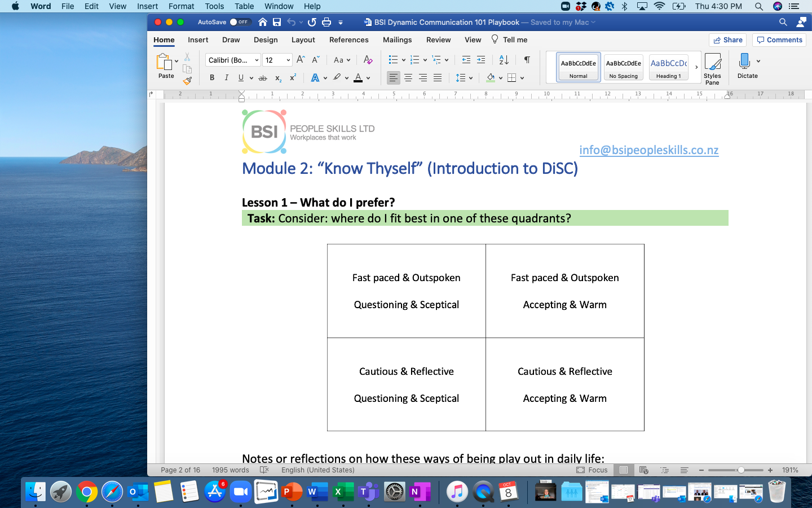
Task: Decrease paragraph indent
Action: pyautogui.click(x=466, y=60)
